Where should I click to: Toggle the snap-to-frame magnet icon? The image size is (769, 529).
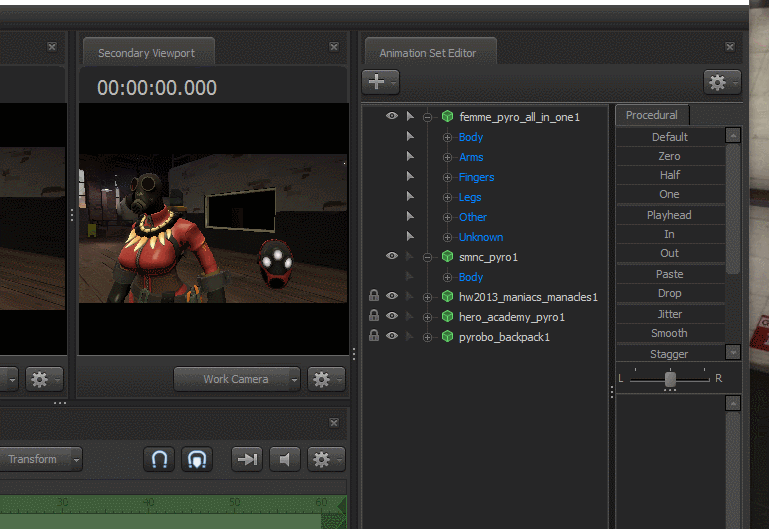coord(197,459)
